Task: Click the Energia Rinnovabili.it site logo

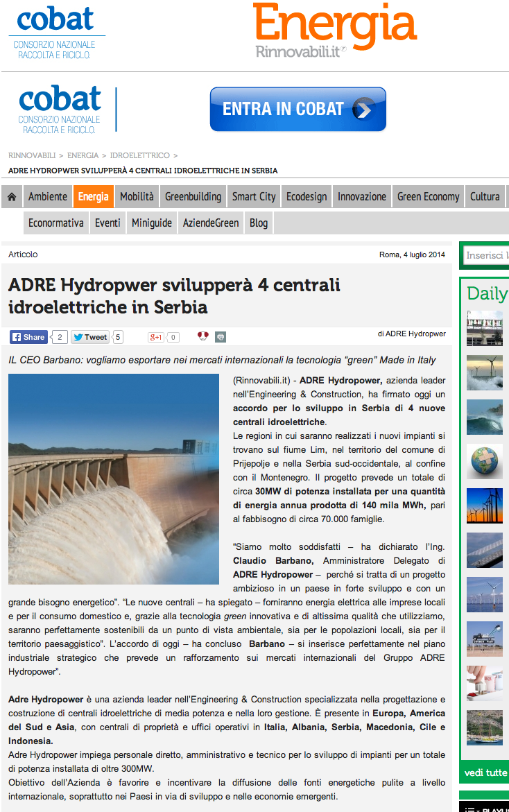Action: [x=335, y=30]
